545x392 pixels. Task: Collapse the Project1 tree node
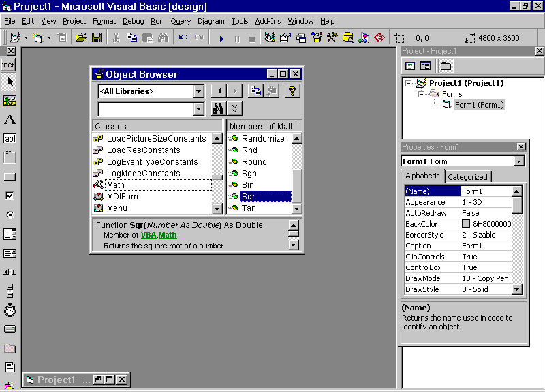point(408,83)
